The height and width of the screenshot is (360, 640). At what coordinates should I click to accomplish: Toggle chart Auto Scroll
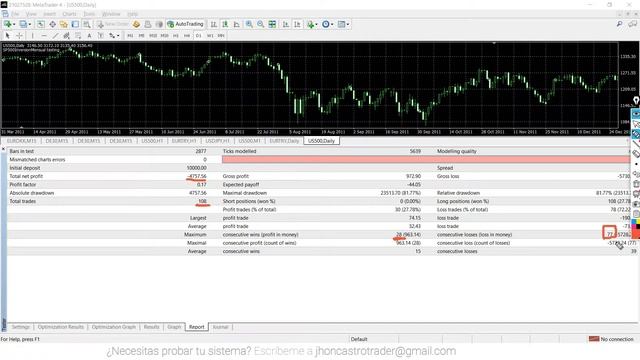coord(286,24)
